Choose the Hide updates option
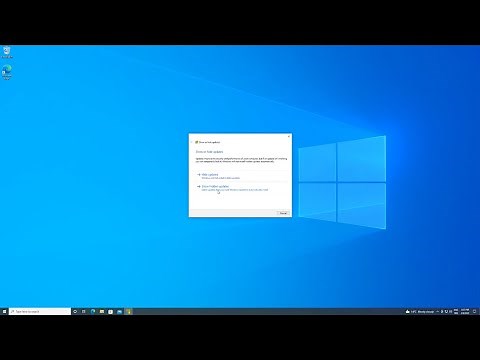Viewport: 480px width, 360px height. 241,176
